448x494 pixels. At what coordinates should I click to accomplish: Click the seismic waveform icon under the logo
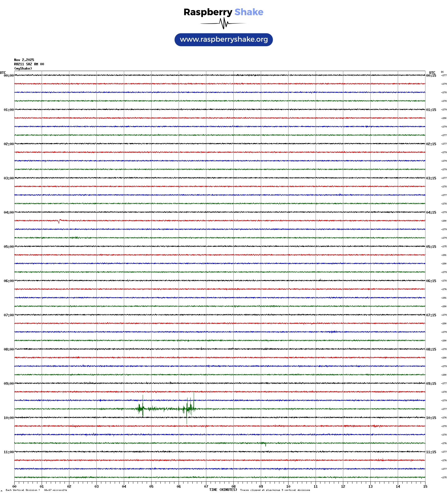[223, 23]
